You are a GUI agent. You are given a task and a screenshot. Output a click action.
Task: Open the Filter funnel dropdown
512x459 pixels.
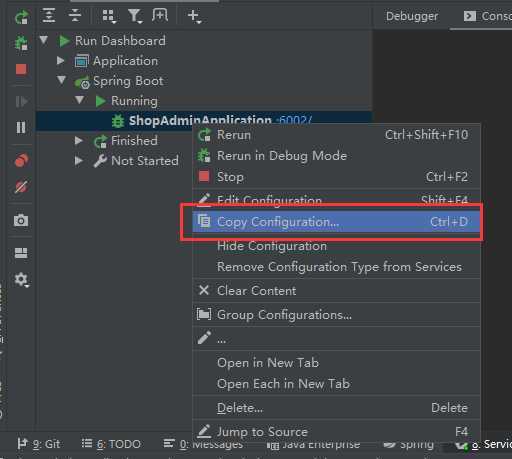coord(135,16)
